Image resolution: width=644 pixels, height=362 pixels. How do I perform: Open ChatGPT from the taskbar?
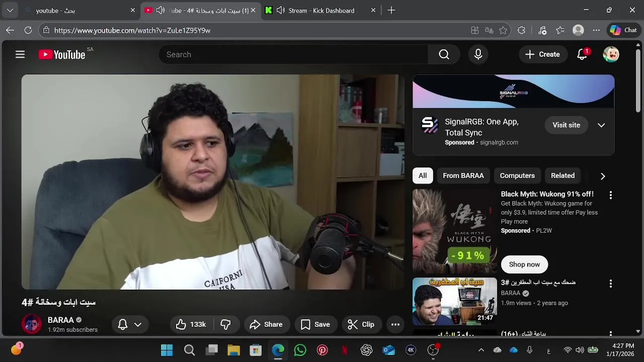point(367,350)
